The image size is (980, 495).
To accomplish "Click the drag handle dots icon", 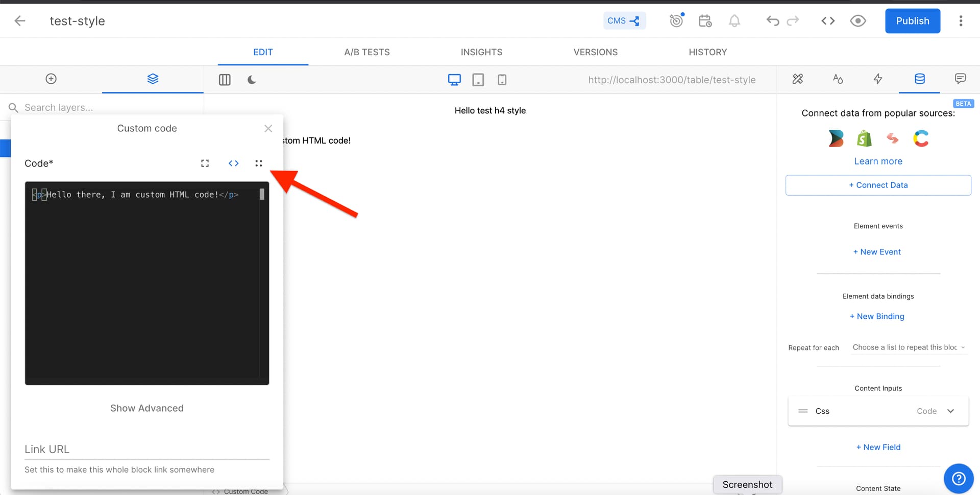I will point(259,163).
